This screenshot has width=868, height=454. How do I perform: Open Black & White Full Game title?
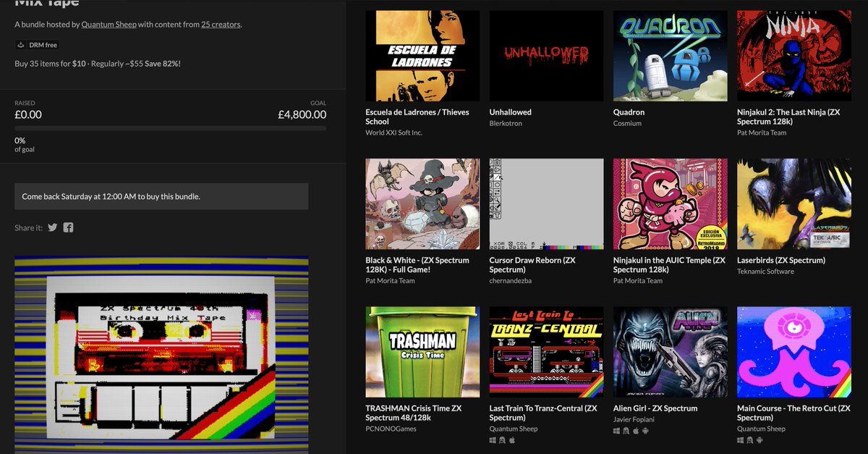(x=417, y=264)
